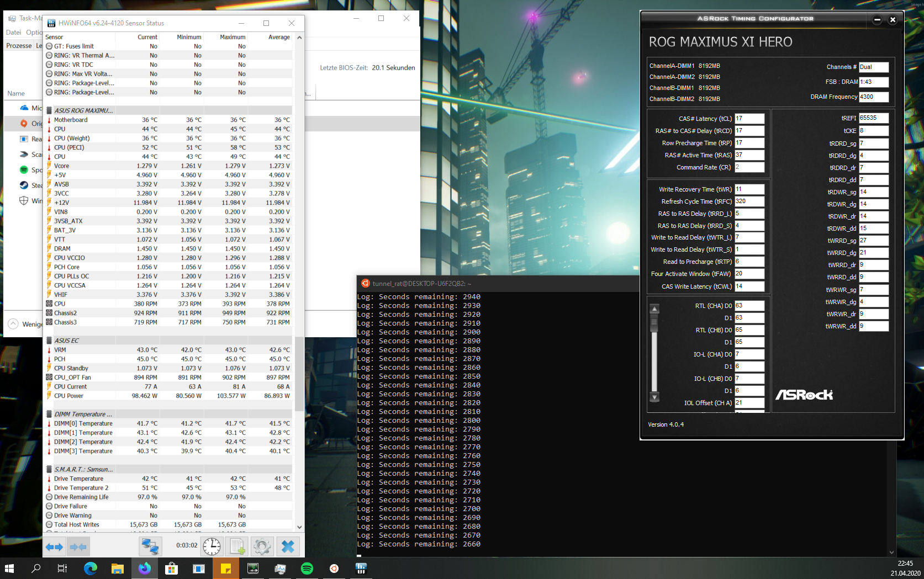
Task: Click the Command Rate (CR) value field
Action: click(749, 167)
